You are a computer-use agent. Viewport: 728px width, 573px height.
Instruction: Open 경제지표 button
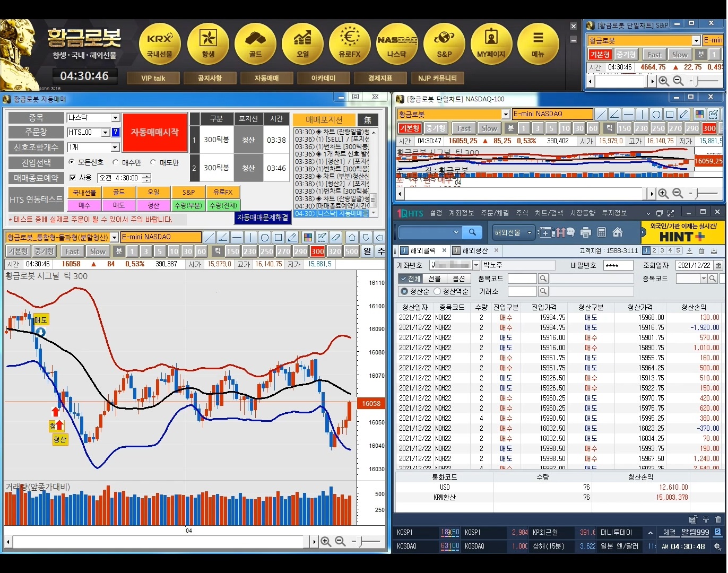(x=380, y=78)
